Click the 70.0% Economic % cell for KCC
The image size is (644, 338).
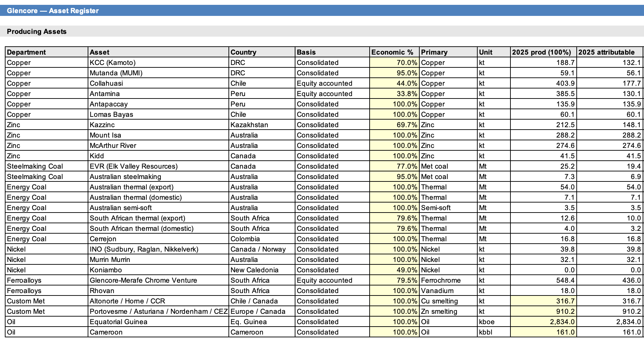394,63
